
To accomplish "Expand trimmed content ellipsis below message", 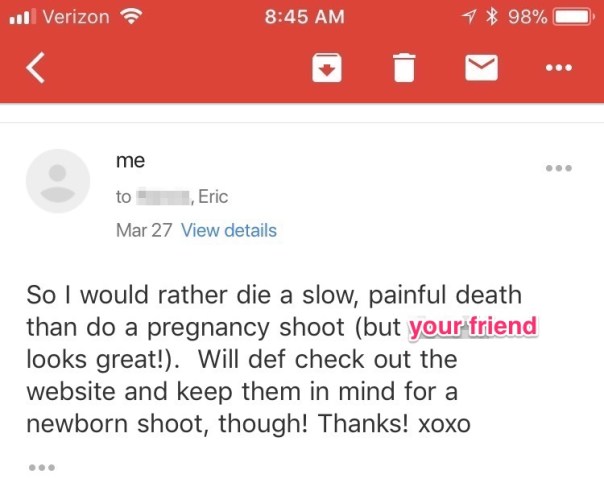I will tap(40, 467).
